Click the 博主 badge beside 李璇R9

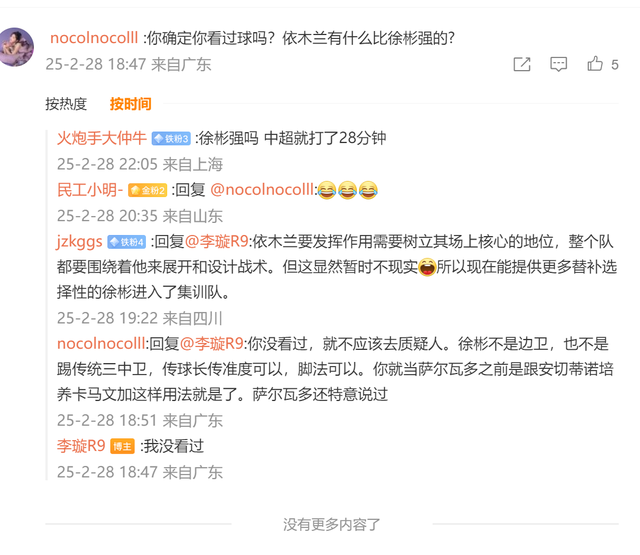[x=122, y=447]
